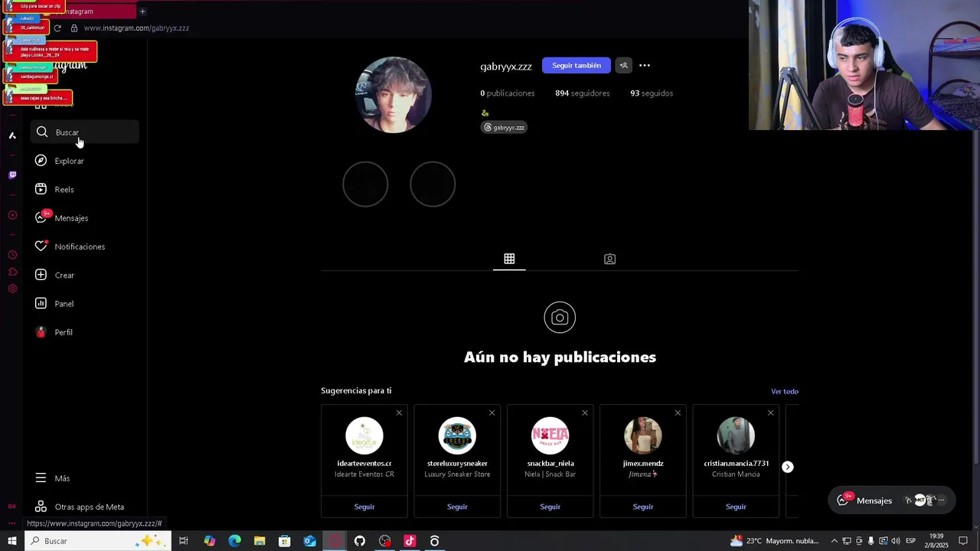Click the Seguir también button
The height and width of the screenshot is (551, 980).
point(577,65)
